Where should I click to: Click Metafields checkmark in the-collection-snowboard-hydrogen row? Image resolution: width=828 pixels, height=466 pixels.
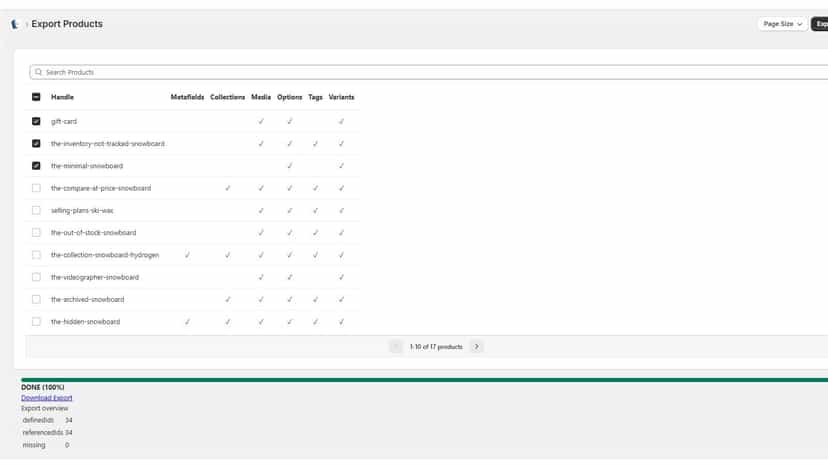187,255
